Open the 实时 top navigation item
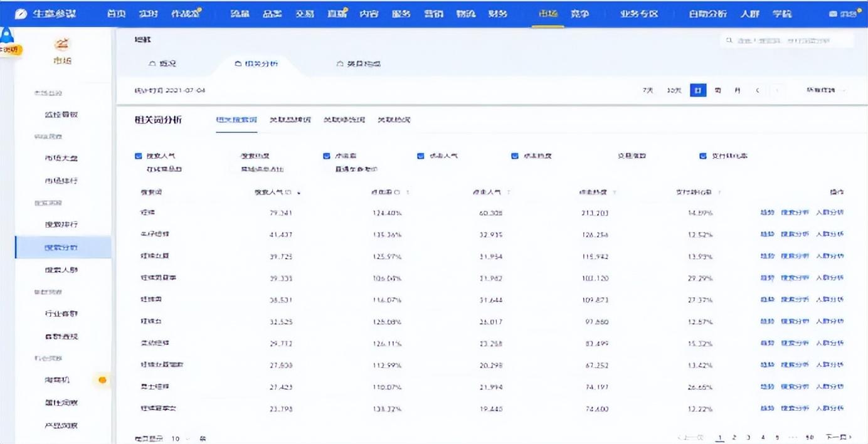 click(149, 14)
